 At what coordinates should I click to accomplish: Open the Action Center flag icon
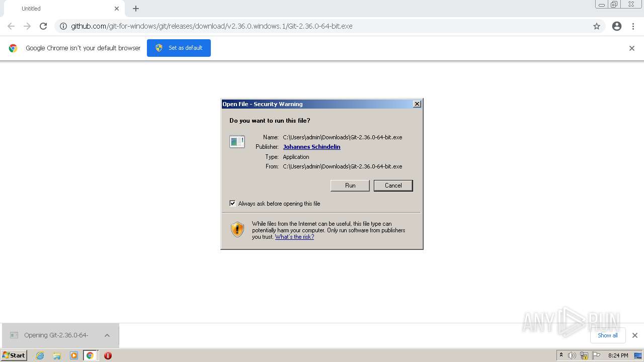tap(596, 355)
